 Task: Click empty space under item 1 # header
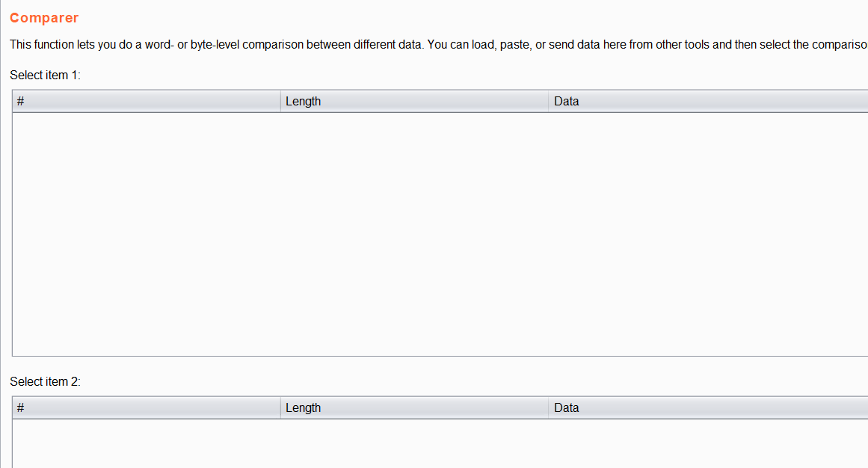tap(147, 234)
